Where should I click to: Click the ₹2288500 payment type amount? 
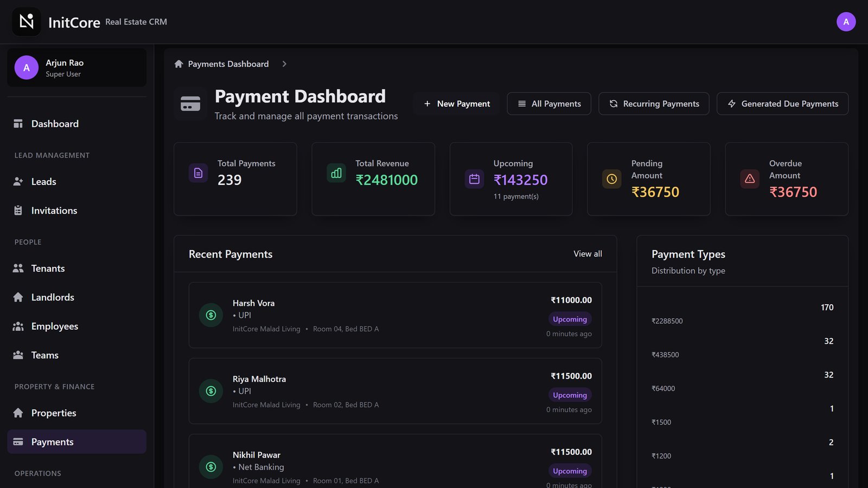[x=667, y=321]
